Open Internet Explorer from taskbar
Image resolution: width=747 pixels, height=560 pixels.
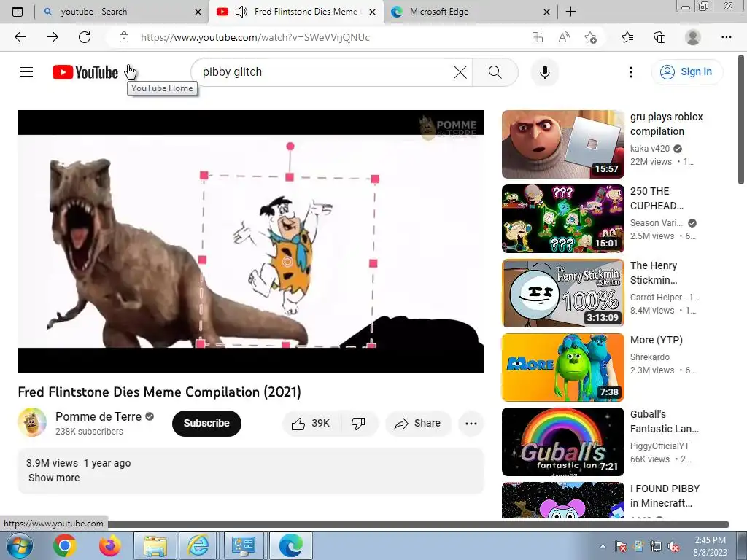(198, 545)
